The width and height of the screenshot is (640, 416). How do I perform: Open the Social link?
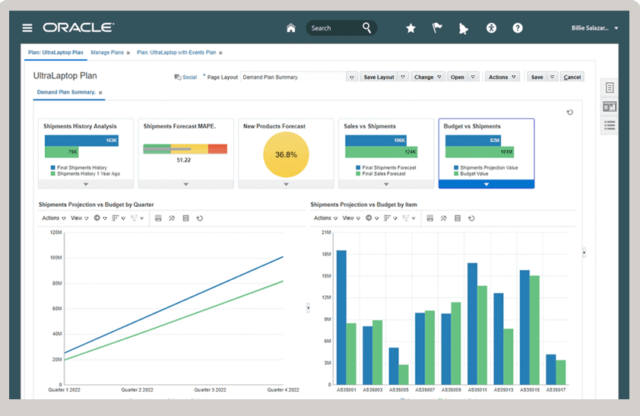pos(189,77)
